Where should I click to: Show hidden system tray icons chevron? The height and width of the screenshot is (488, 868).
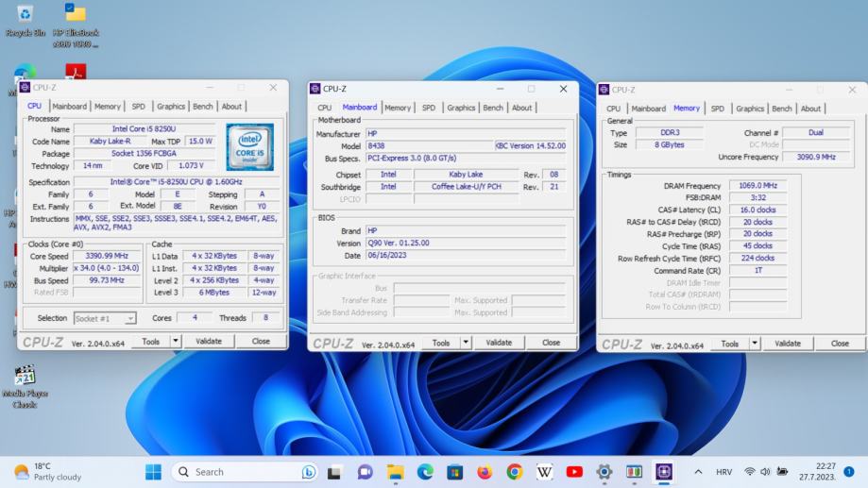pos(698,472)
